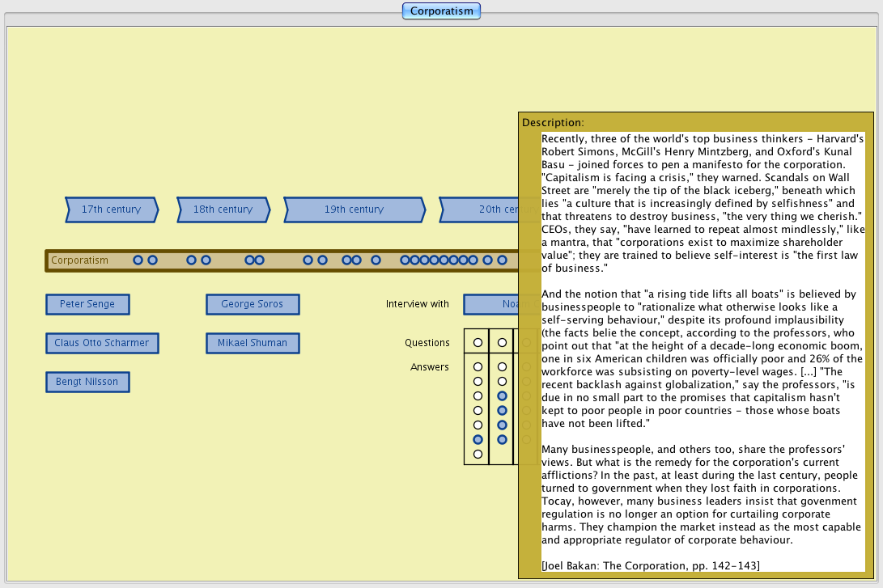Select the Bengt Nilsson button
883x588 pixels.
[87, 382]
